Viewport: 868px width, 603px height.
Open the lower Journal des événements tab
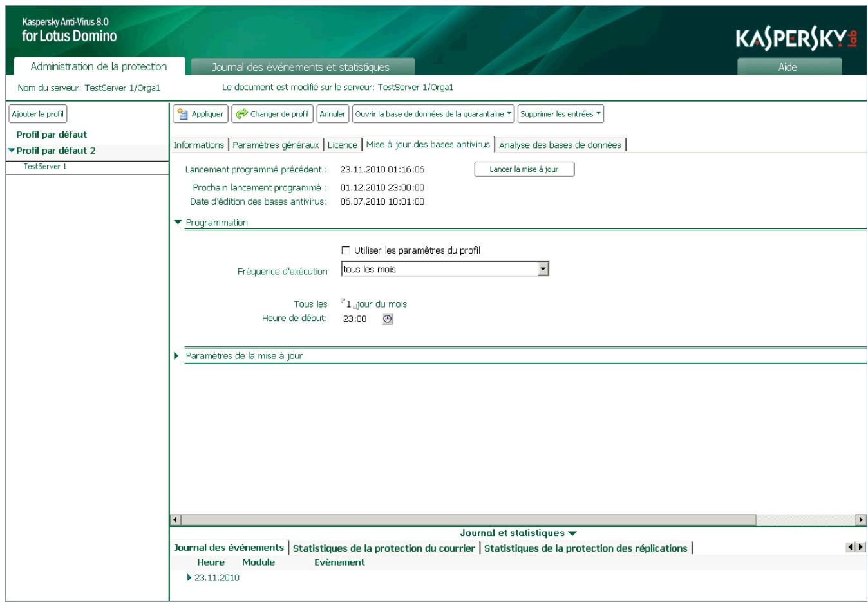coord(229,548)
